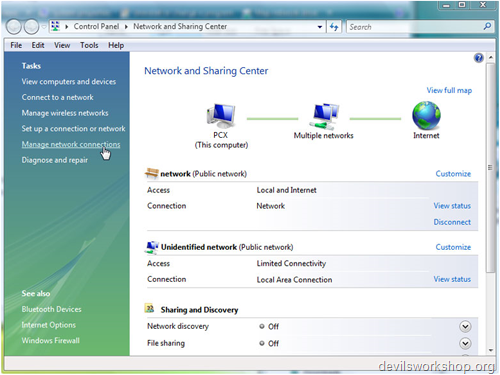
Task: Click the Multiple networks icon
Action: tap(324, 116)
